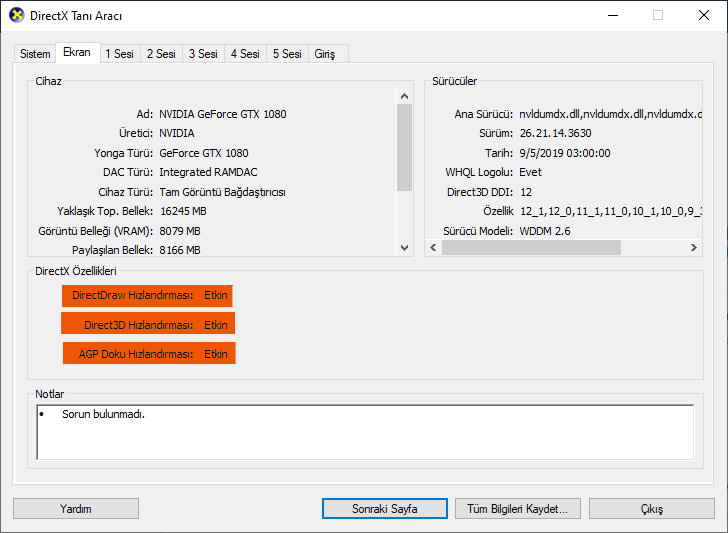Click the VRAM value '8079 MB'
This screenshot has width=728, height=533.
[180, 231]
